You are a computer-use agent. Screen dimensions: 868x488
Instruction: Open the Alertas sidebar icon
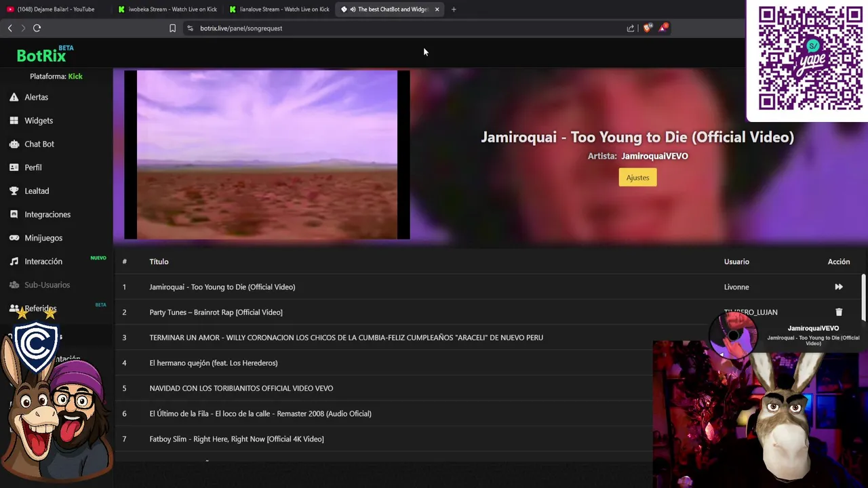14,98
